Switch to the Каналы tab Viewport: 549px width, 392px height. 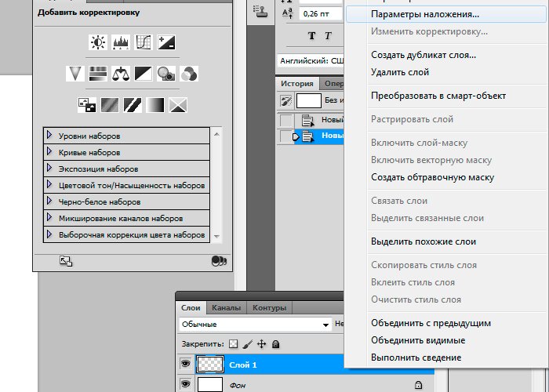pyautogui.click(x=227, y=308)
